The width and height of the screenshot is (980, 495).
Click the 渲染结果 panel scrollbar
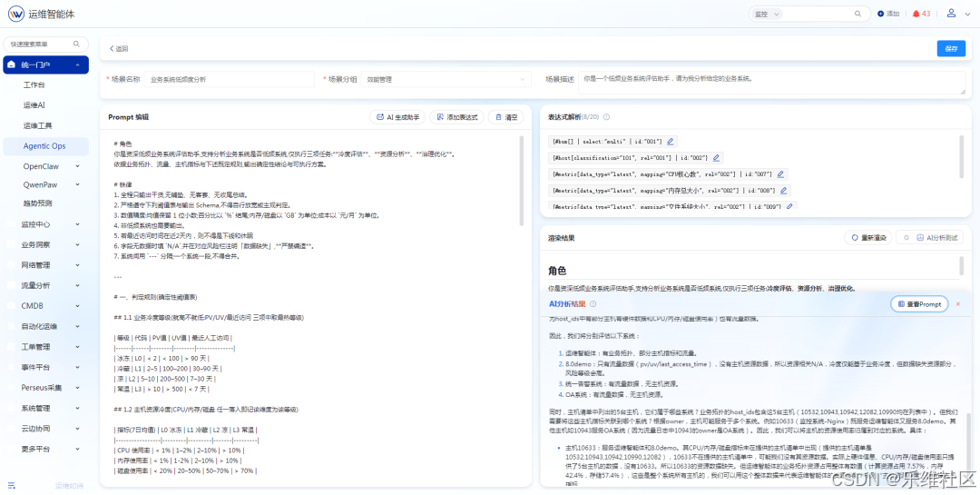961,266
